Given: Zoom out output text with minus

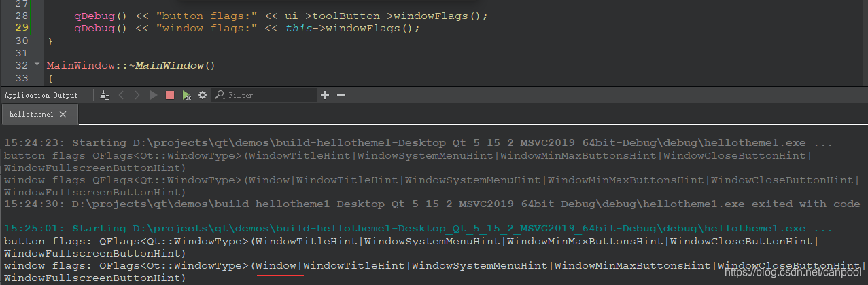Looking at the screenshot, I should pos(341,96).
